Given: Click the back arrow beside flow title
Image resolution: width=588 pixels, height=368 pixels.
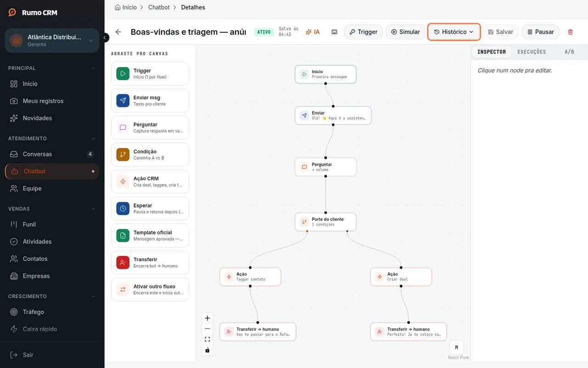Looking at the screenshot, I should click(119, 32).
